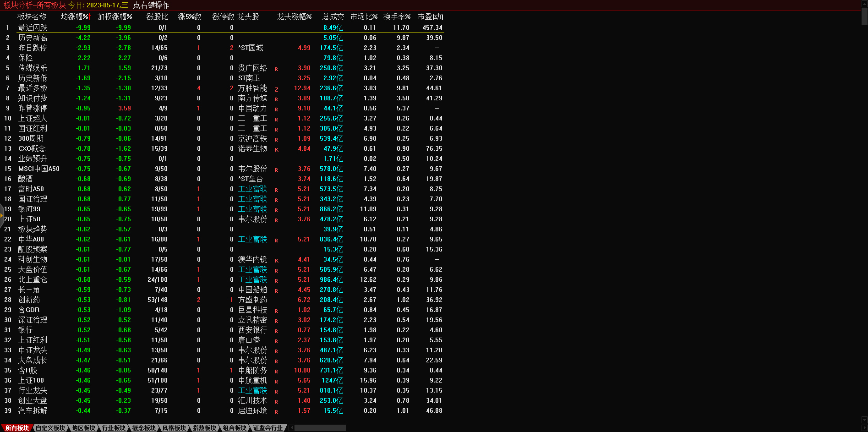Click the Z marker next to 万胜智能
868x432 pixels.
pyautogui.click(x=276, y=89)
